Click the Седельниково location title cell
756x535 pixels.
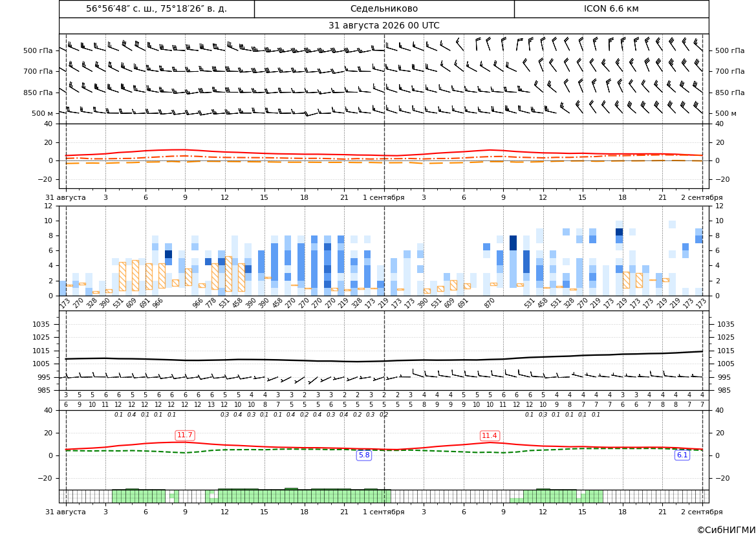tap(384, 8)
